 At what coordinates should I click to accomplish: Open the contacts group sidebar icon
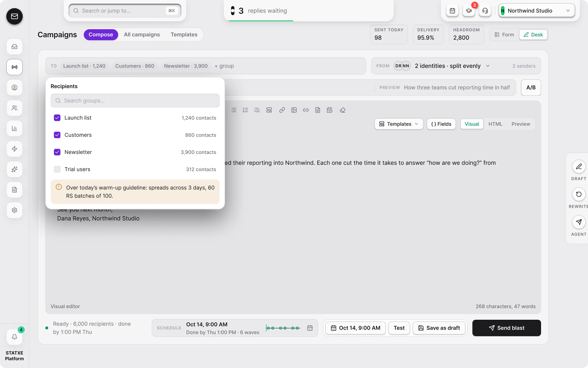[14, 108]
